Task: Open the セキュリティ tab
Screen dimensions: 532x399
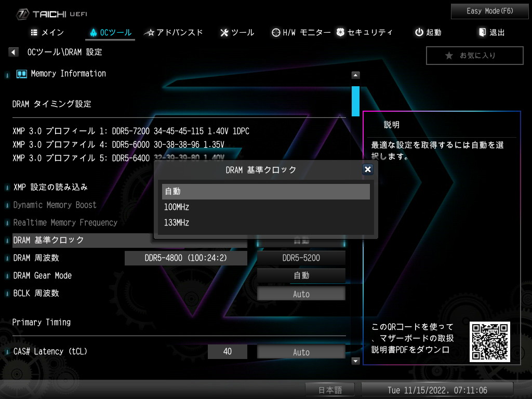Action: [364, 33]
